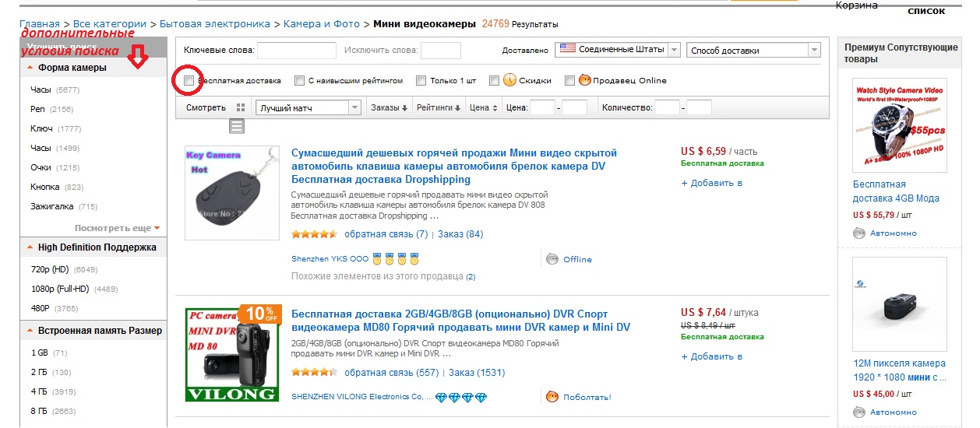Sort results by Заказы
Image resolution: width=980 pixels, height=428 pixels.
[390, 108]
